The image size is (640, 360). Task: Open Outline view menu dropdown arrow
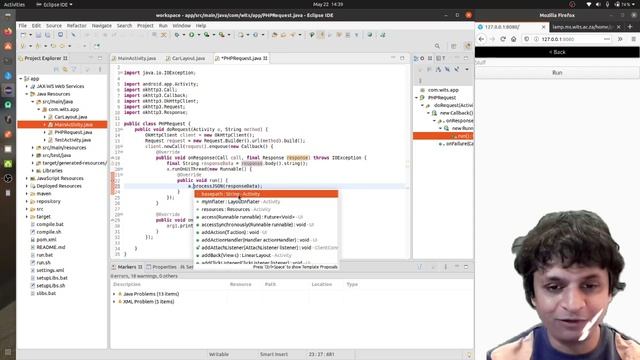pos(467,69)
